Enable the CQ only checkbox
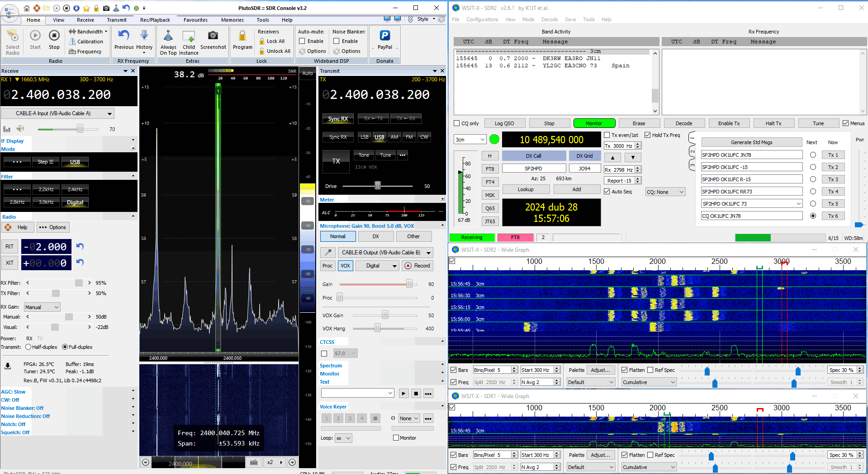This screenshot has width=868, height=474. [457, 123]
